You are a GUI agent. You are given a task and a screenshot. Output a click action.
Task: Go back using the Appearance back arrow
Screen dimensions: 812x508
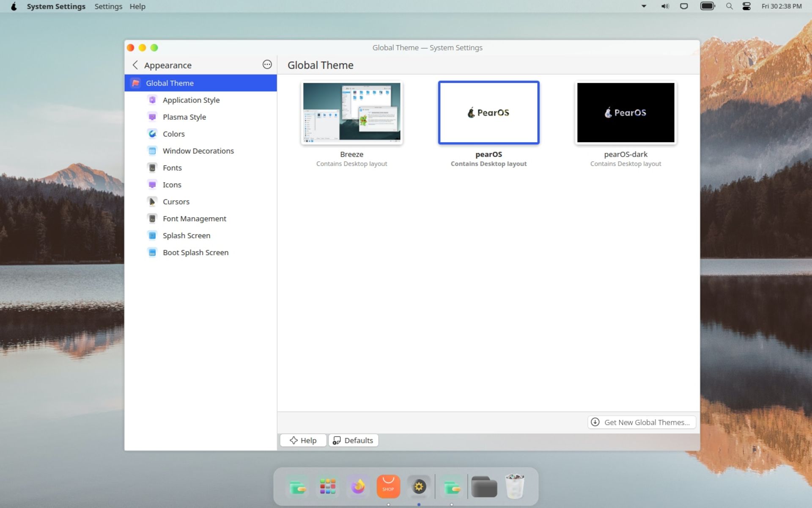point(135,65)
